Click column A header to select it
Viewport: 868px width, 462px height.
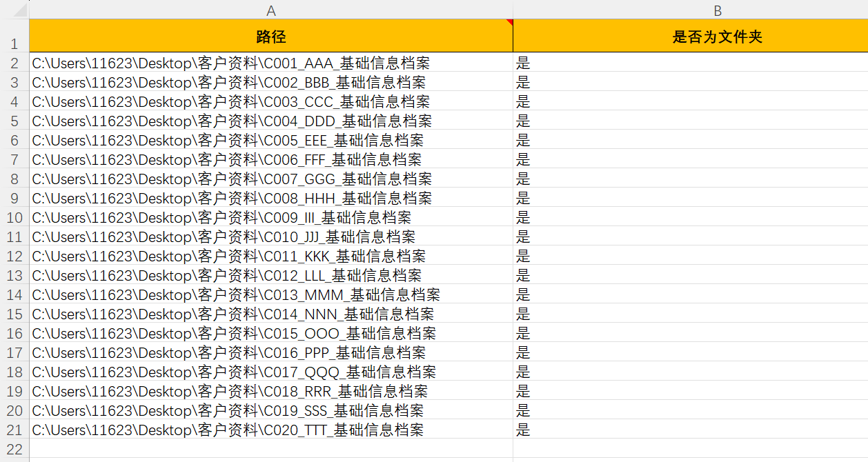coord(271,10)
